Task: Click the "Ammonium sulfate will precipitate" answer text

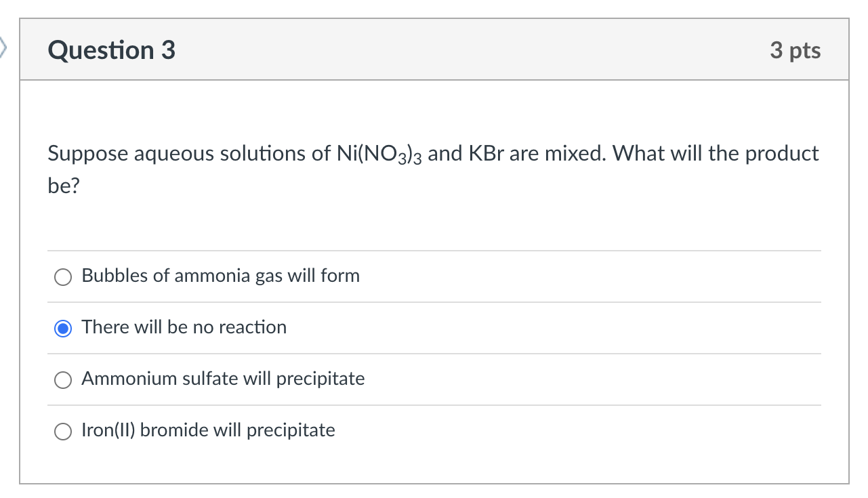Action: 224,379
